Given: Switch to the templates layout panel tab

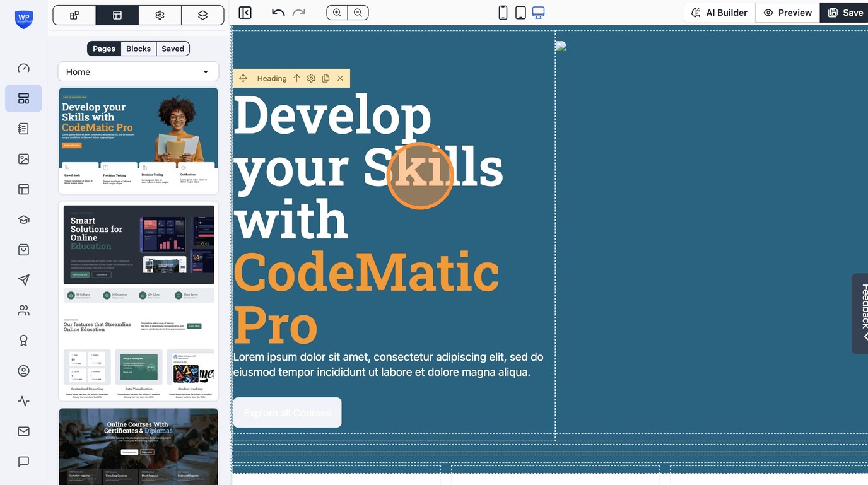Looking at the screenshot, I should pos(117,15).
